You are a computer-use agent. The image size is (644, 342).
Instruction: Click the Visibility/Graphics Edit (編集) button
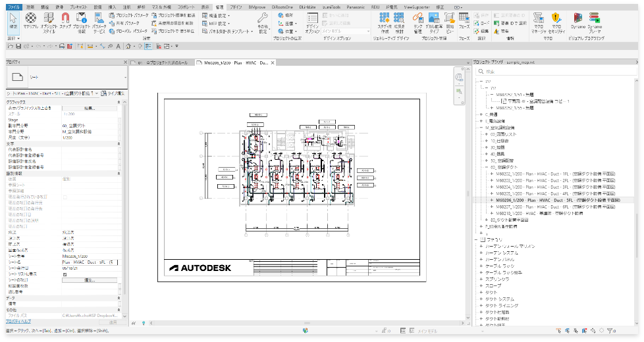point(90,109)
